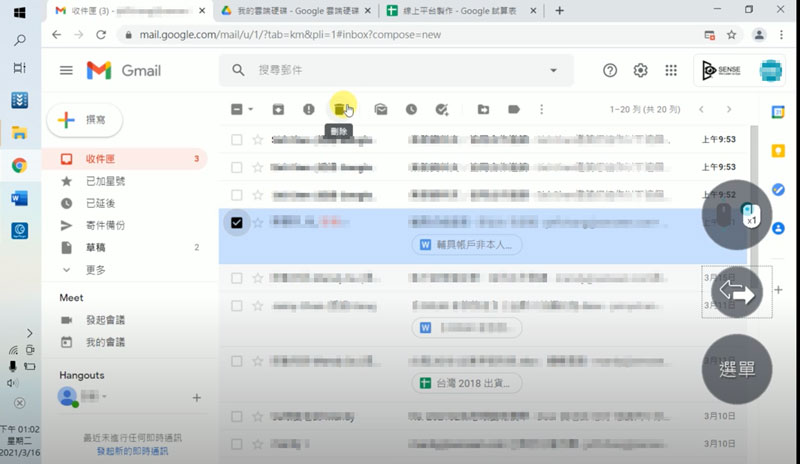Toggle the main menu hamburger icon
This screenshot has height=464, width=800.
pyautogui.click(x=66, y=70)
